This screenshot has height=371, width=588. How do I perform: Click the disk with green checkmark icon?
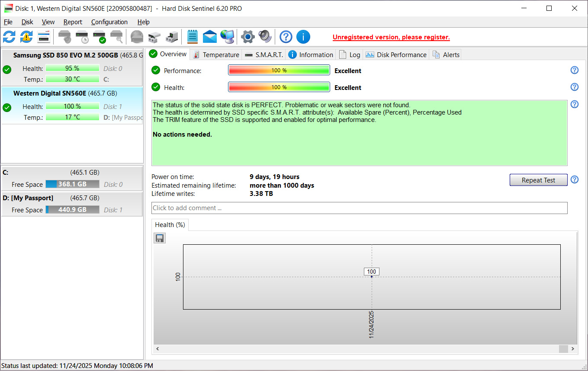[x=100, y=37]
